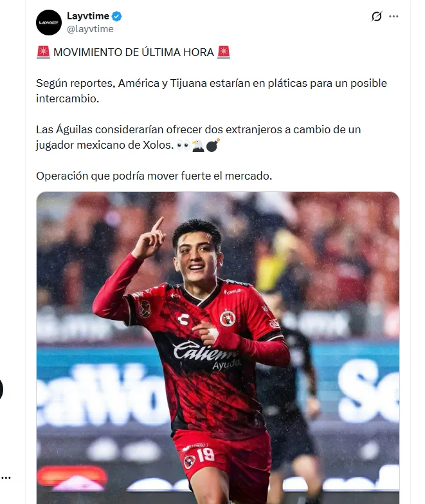The height and width of the screenshot is (504, 425).
Task: Open the Layvtime profile avatar
Action: (x=48, y=23)
